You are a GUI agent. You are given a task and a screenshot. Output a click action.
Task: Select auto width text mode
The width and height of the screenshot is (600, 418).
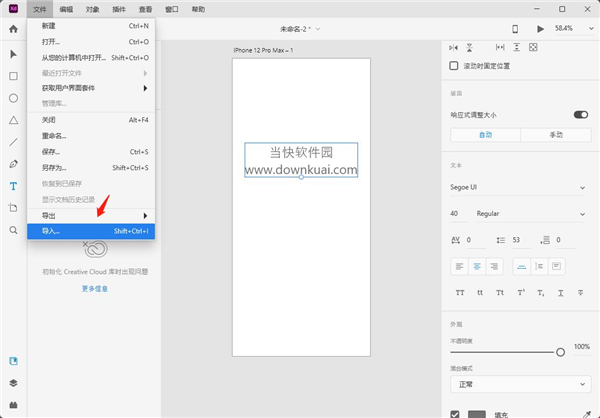[x=522, y=266]
